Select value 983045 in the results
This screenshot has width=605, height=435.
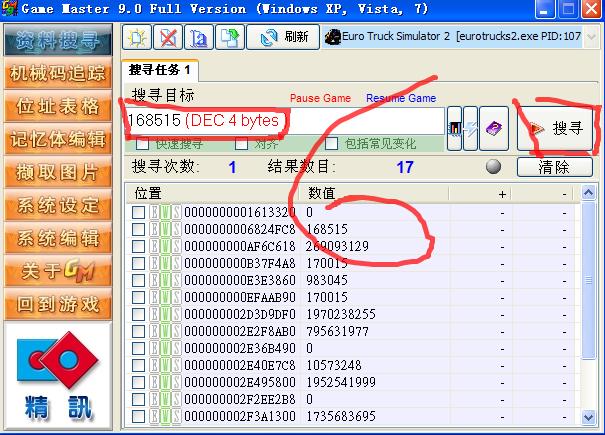(327, 280)
